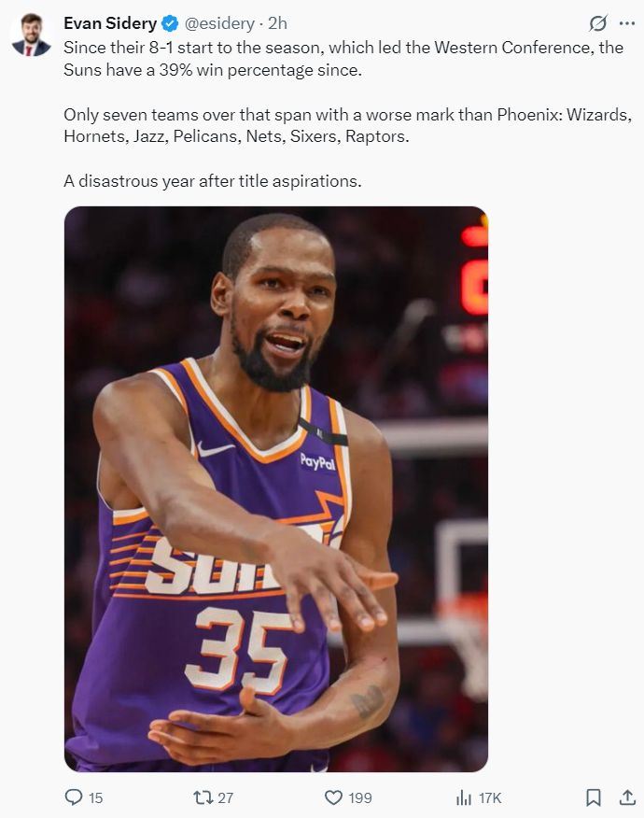Viewport: 644px width, 818px height.
Task: Click the Grok explain post icon
Action: (x=598, y=23)
